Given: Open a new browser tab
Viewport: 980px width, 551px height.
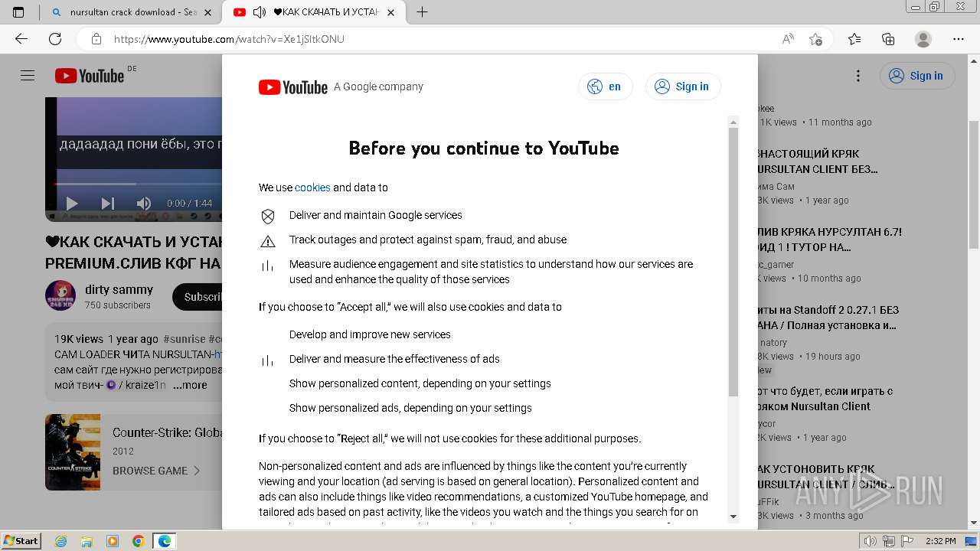Looking at the screenshot, I should pos(422,12).
